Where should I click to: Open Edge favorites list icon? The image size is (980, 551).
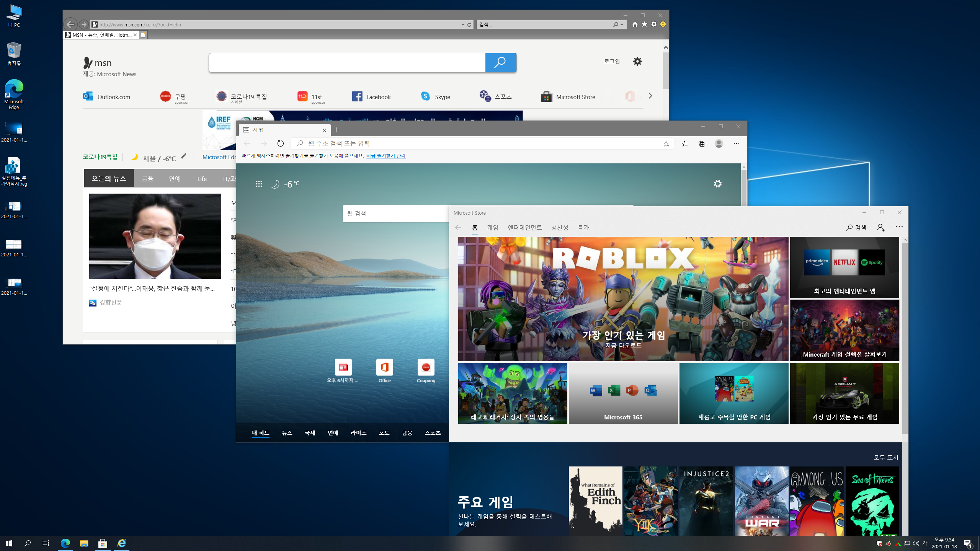pos(684,143)
